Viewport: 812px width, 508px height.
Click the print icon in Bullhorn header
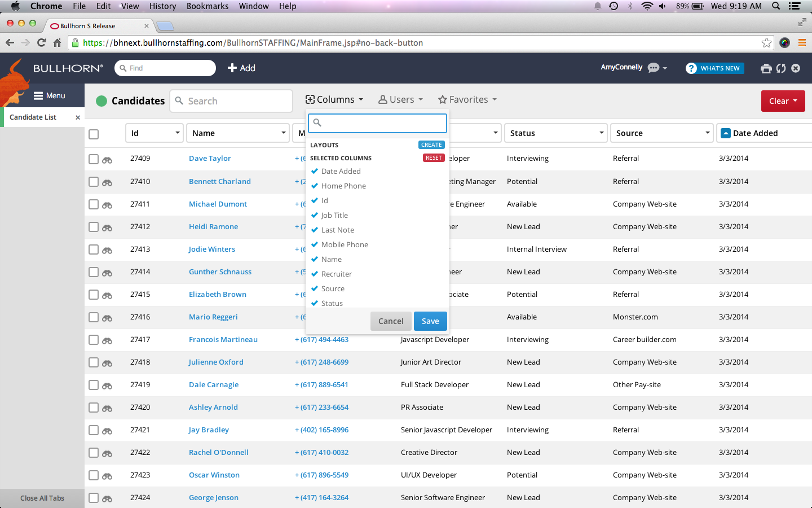(766, 68)
